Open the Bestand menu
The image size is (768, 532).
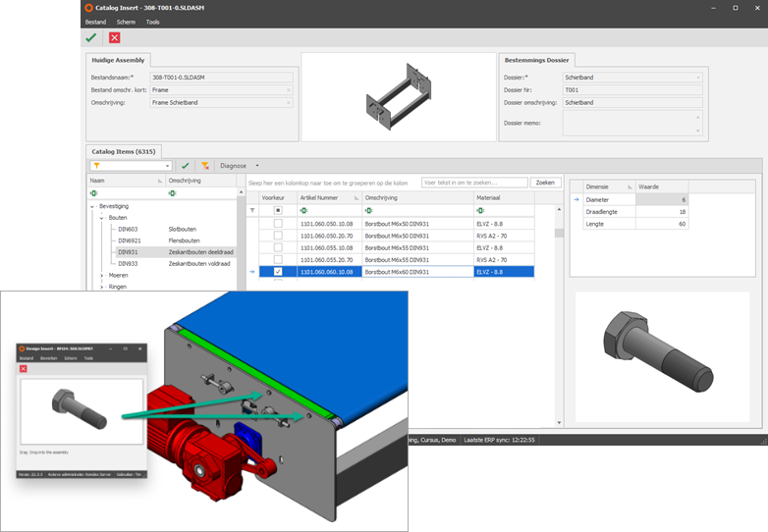pyautogui.click(x=94, y=21)
